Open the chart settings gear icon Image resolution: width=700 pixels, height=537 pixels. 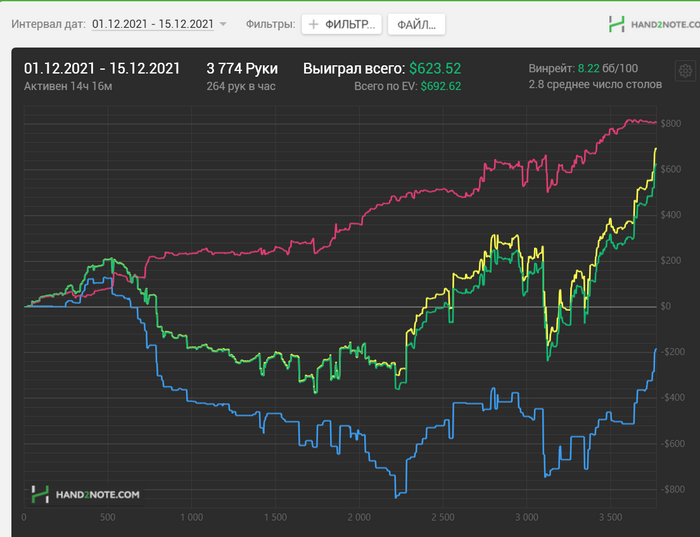coord(685,71)
